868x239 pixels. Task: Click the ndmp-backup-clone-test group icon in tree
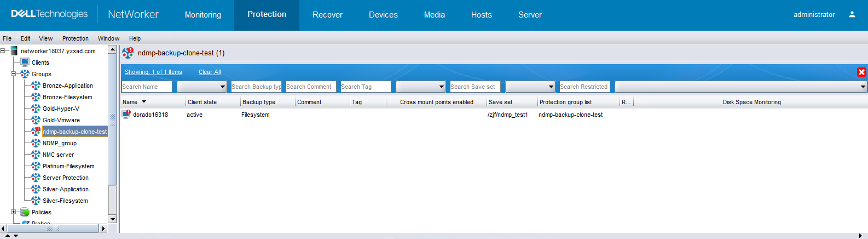pyautogui.click(x=36, y=132)
